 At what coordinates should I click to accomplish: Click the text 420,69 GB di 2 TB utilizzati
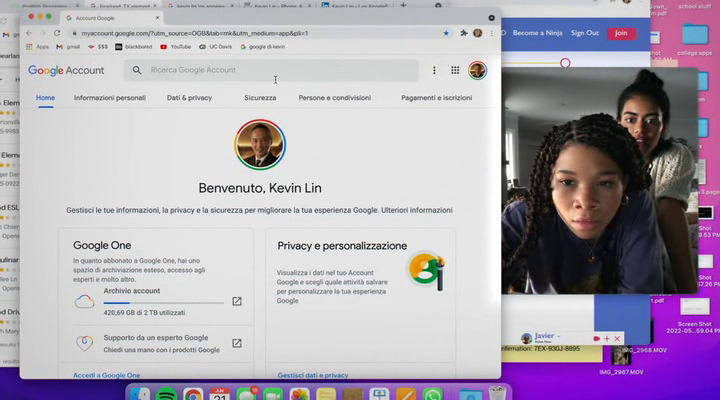(144, 313)
